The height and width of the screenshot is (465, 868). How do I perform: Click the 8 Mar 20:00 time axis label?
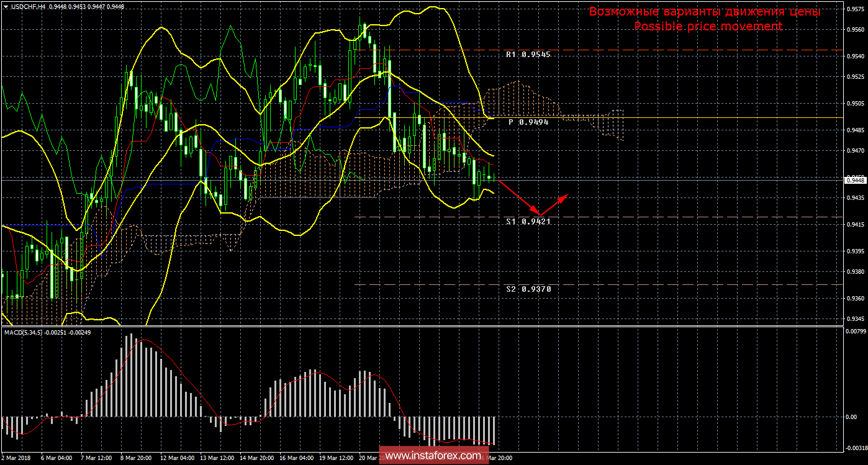(136, 458)
